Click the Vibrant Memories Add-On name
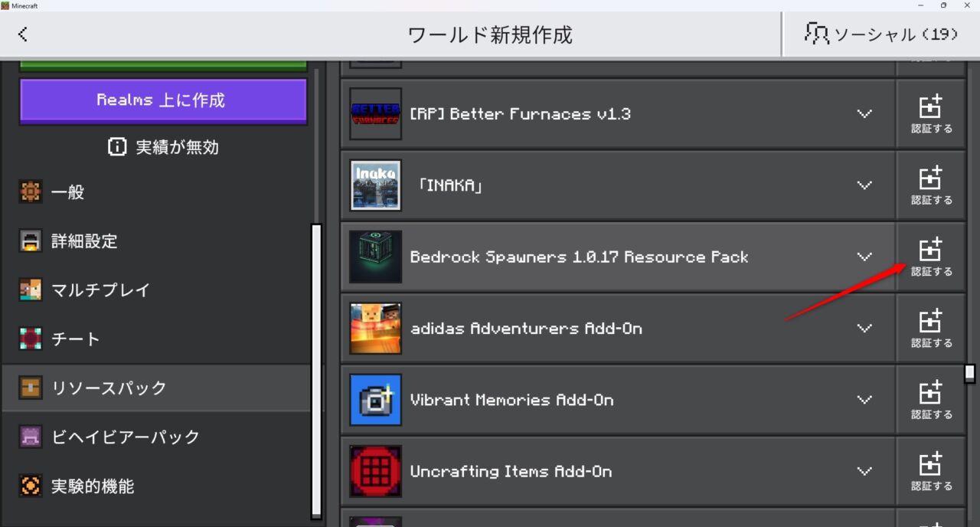The width and height of the screenshot is (980, 527). click(511, 400)
